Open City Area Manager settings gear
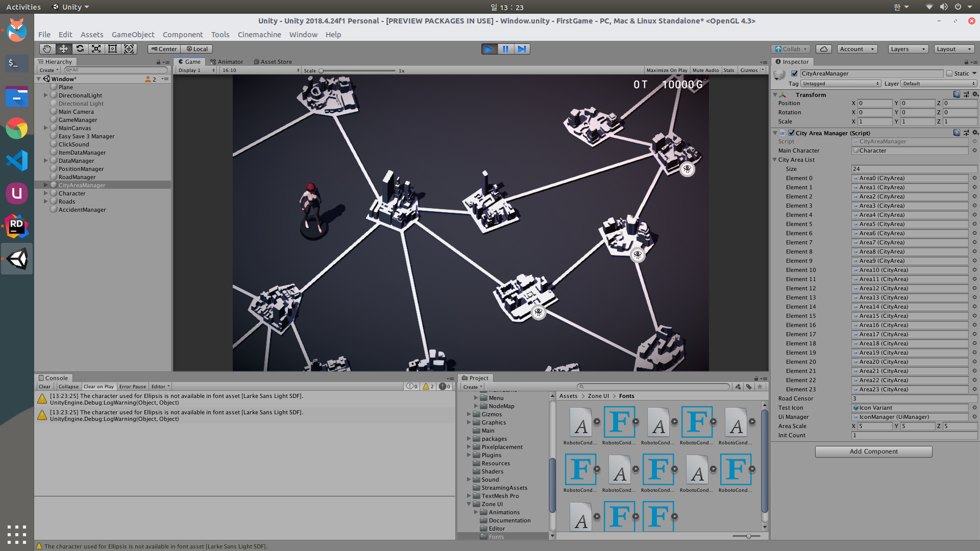The image size is (980, 551). (x=975, y=133)
